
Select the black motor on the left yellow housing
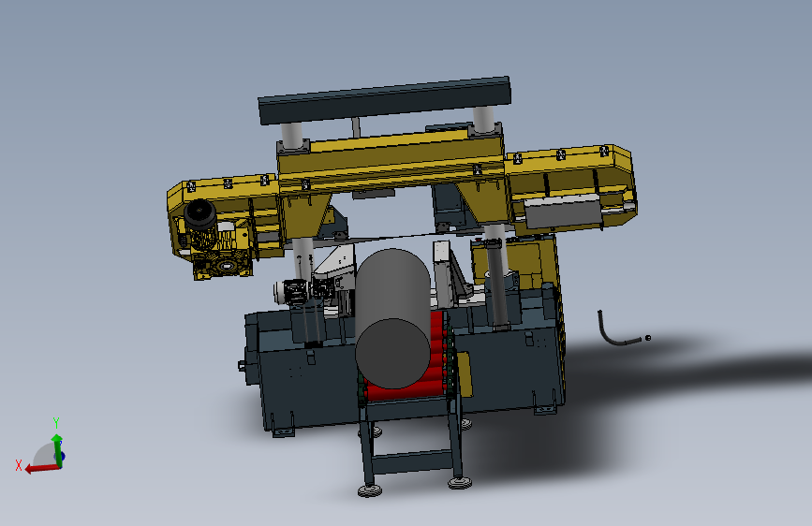pyautogui.click(x=199, y=215)
